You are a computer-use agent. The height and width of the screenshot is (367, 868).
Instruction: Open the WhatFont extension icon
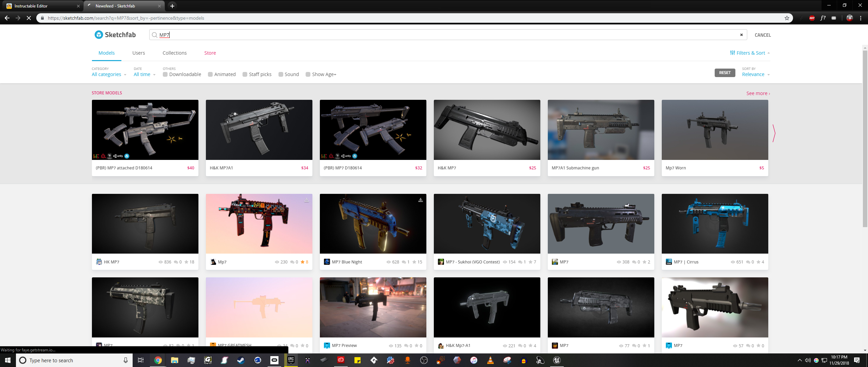tap(823, 18)
